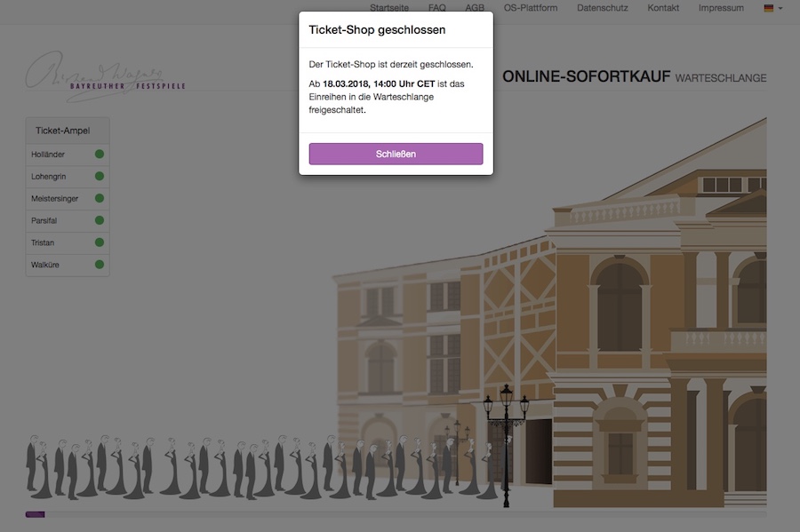Select the Ticket-Ampel panel header

click(68, 131)
